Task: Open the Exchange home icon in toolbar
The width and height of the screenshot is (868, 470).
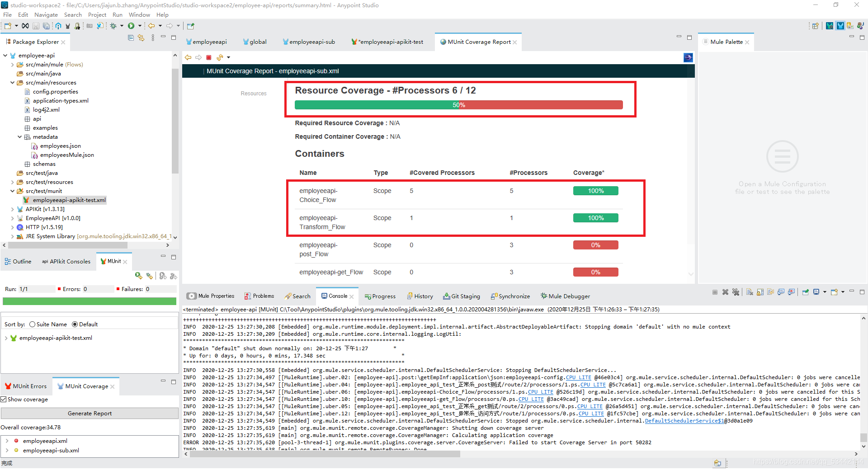Action: [58, 26]
